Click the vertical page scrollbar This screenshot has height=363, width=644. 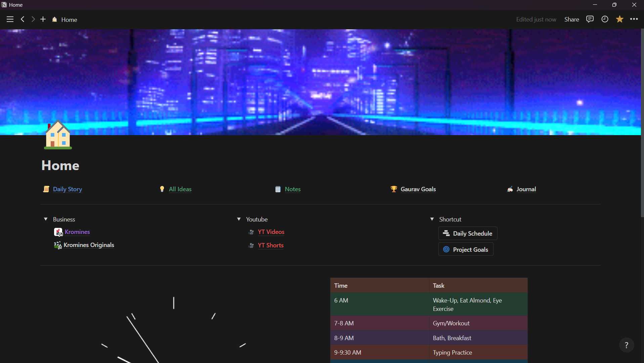pyautogui.click(x=642, y=123)
